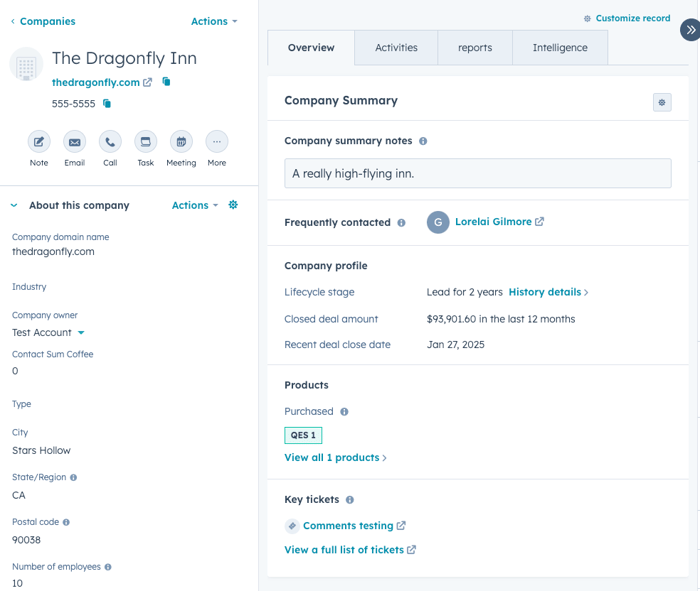
Task: Open About this company settings gear
Action: [233, 205]
